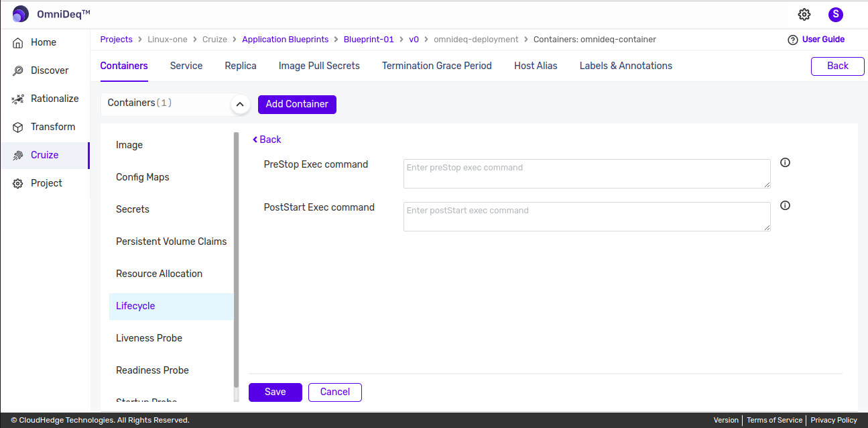Click the Project gear icon
The width and height of the screenshot is (868, 428).
pos(18,183)
